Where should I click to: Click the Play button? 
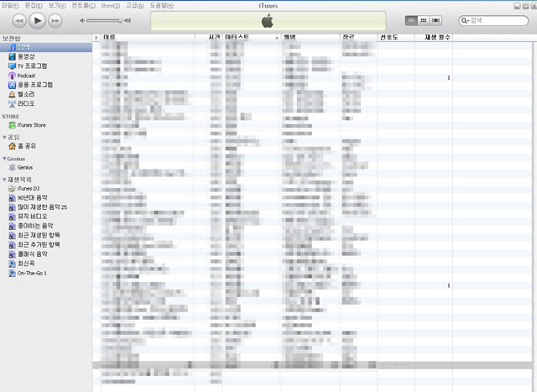click(x=37, y=21)
